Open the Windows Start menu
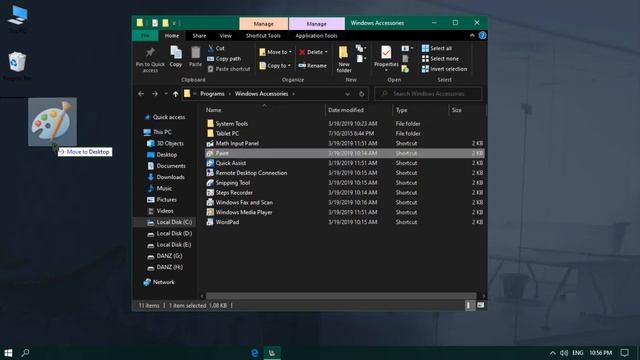The height and width of the screenshot is (360, 640). pos(8,353)
